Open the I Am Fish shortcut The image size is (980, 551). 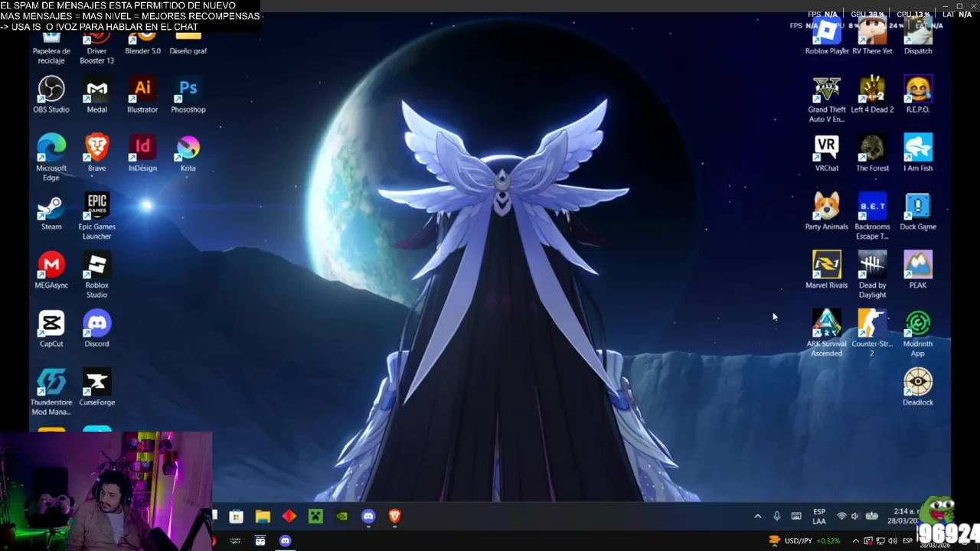pos(918,153)
